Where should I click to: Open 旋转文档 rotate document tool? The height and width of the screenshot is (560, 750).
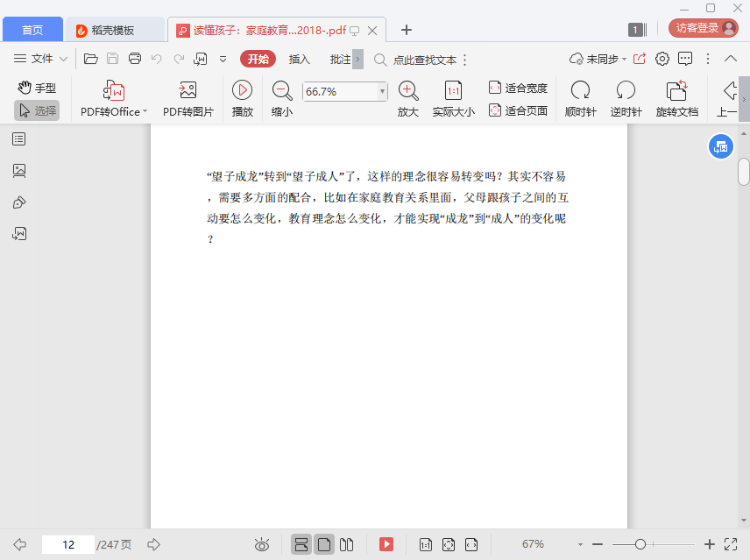(x=676, y=99)
